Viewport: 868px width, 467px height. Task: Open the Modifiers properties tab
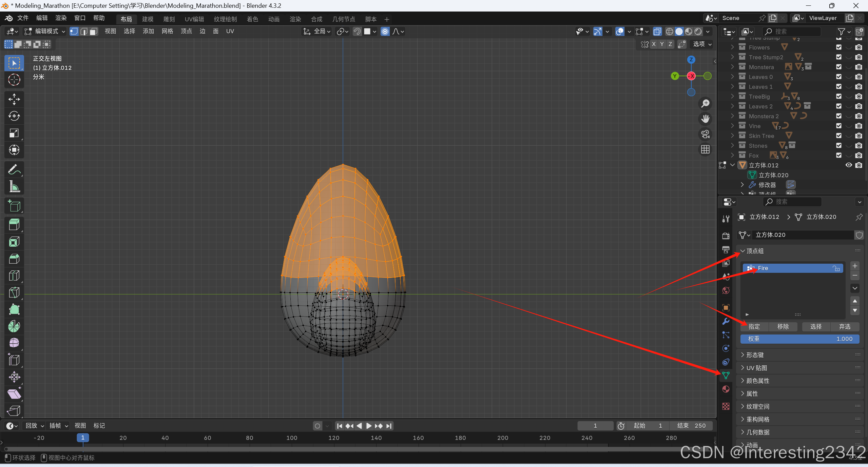pos(726,321)
